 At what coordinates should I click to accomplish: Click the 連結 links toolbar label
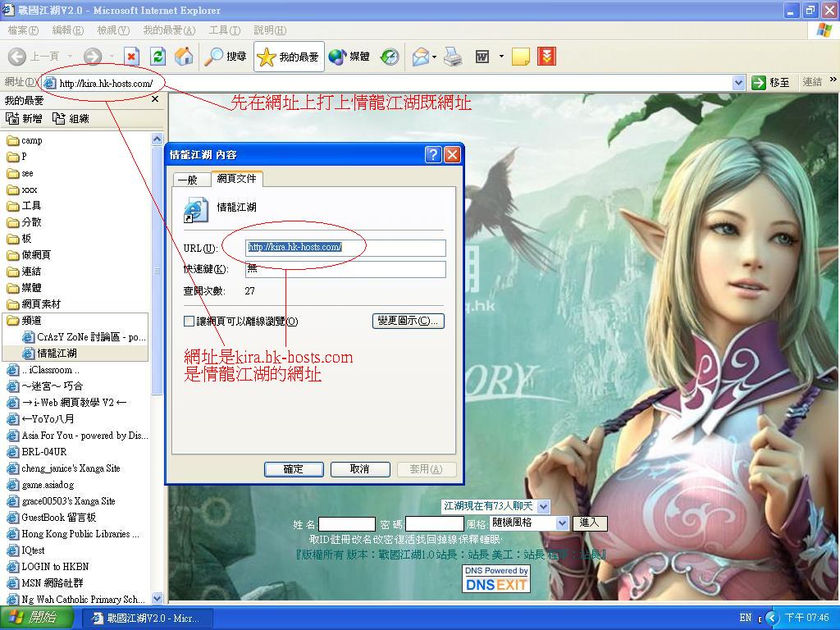coord(811,82)
